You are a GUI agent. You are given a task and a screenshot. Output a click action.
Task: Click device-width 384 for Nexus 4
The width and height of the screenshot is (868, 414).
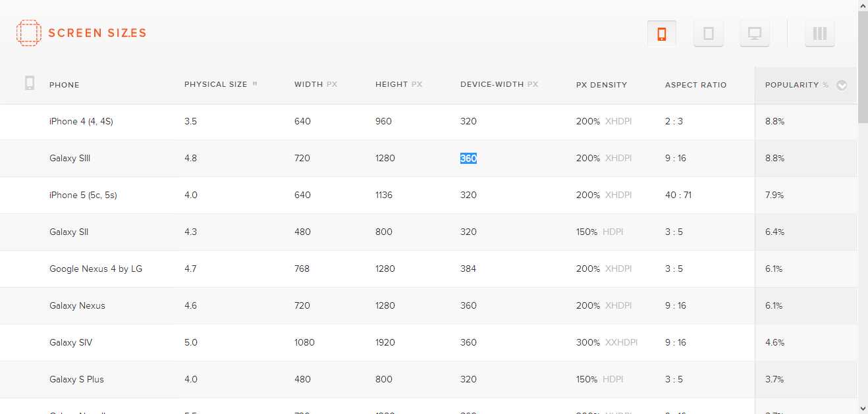468,269
